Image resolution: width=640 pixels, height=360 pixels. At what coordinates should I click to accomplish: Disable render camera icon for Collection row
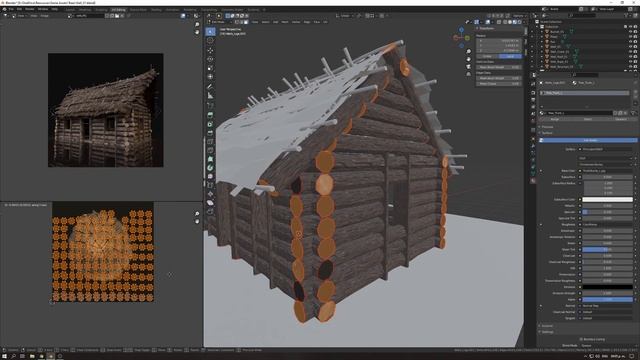636,27
